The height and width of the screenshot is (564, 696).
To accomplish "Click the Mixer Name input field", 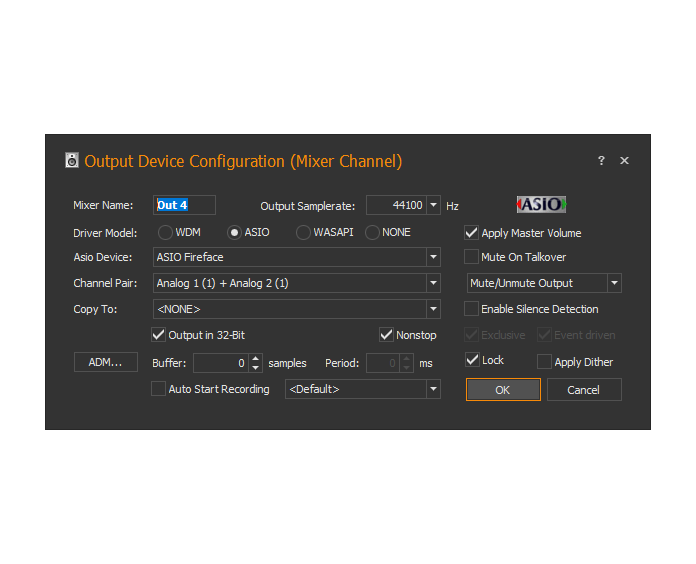I will coord(184,205).
